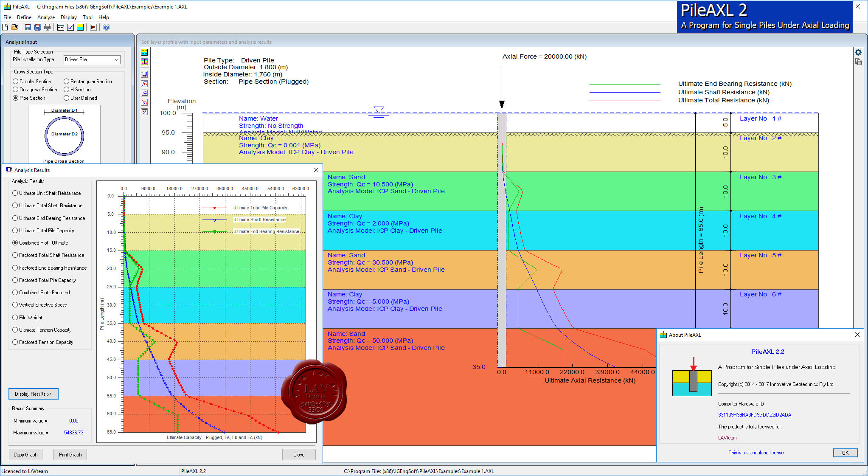Click the Layer No 5 # label

(x=761, y=255)
